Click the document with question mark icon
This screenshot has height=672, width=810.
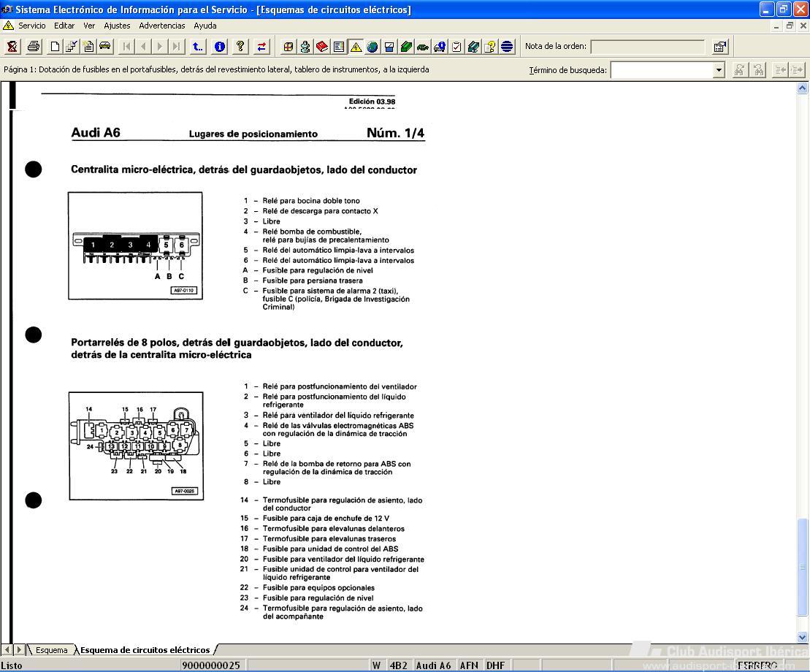click(x=490, y=47)
